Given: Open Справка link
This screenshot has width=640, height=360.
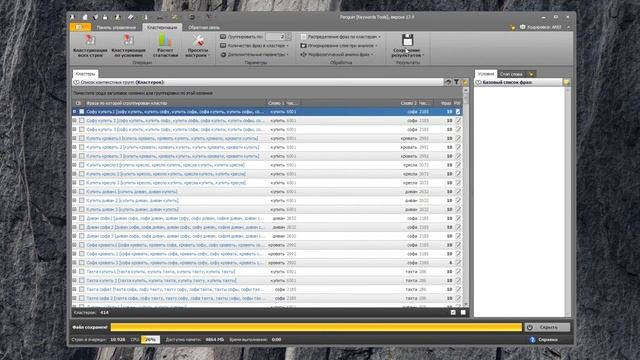Looking at the screenshot, I should pyautogui.click(x=548, y=340).
